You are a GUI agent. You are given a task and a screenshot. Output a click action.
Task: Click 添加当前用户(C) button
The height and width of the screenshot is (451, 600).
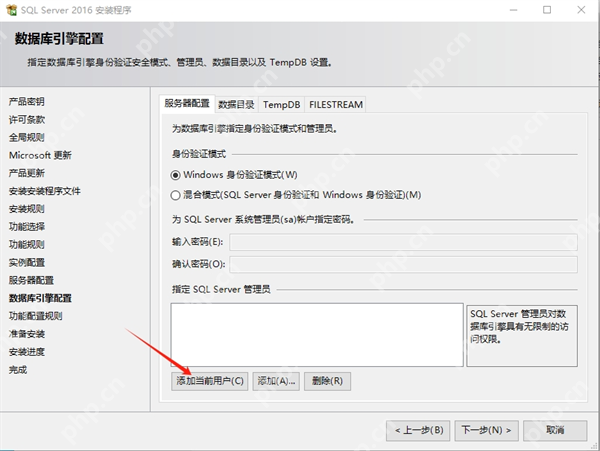pos(210,381)
